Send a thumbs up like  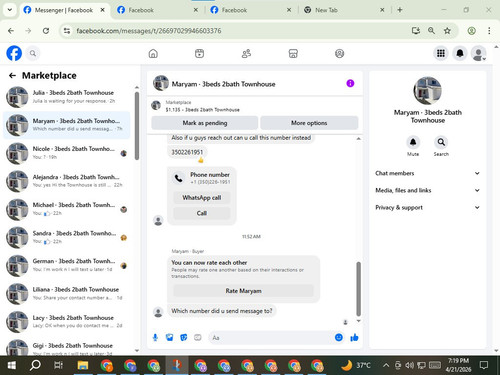354,338
